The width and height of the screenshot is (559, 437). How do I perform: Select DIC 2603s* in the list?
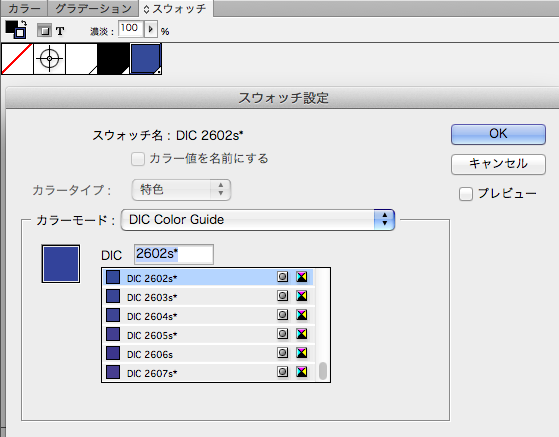(208, 297)
